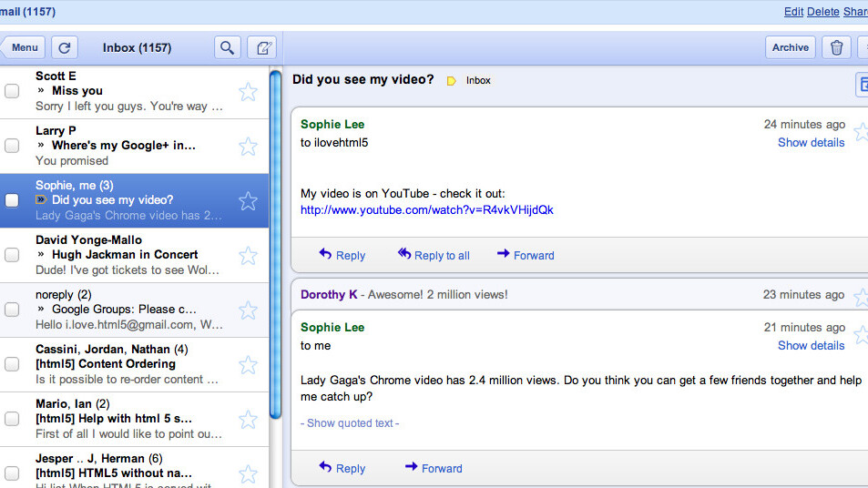The height and width of the screenshot is (488, 868).
Task: Open the YouTube video link
Action: [426, 209]
